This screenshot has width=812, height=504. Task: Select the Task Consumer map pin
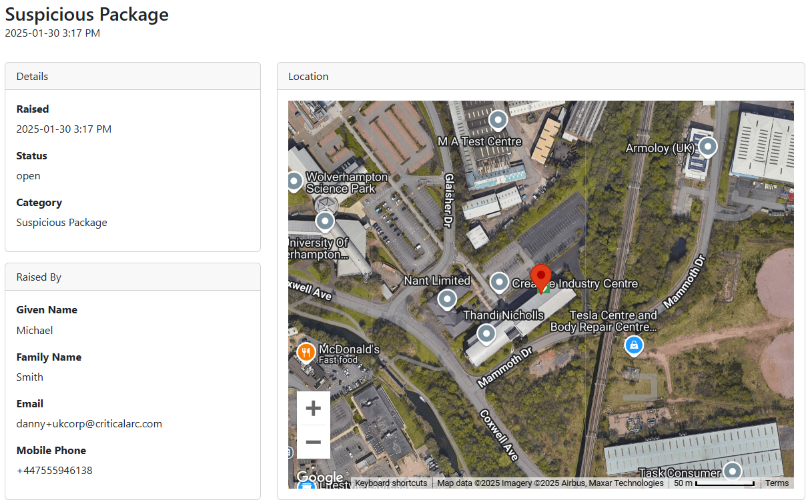click(733, 472)
